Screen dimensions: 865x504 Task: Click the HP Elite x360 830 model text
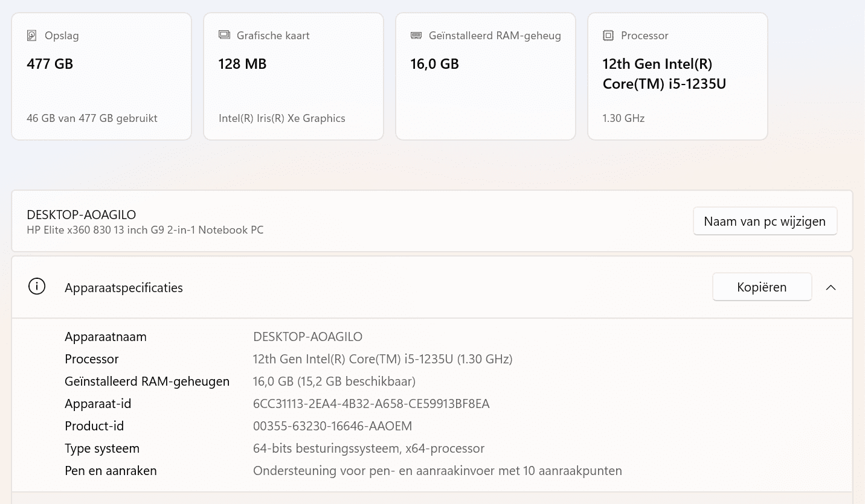[145, 230]
